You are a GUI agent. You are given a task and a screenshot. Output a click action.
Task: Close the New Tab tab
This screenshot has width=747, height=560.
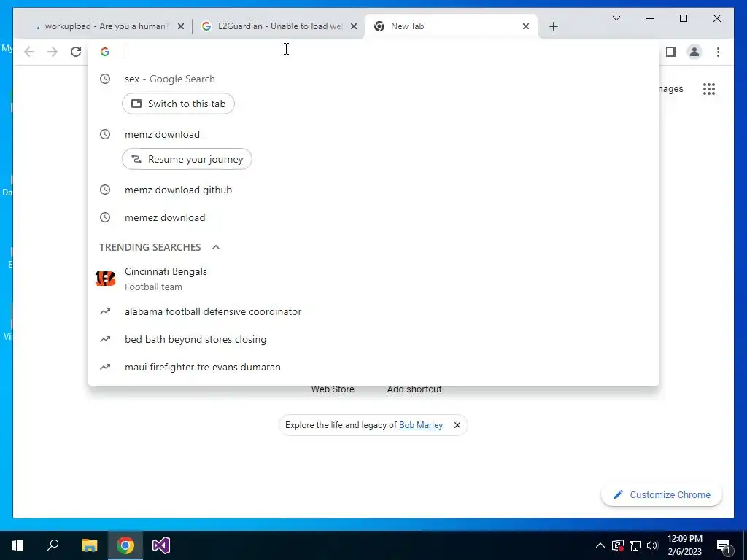[x=526, y=26]
